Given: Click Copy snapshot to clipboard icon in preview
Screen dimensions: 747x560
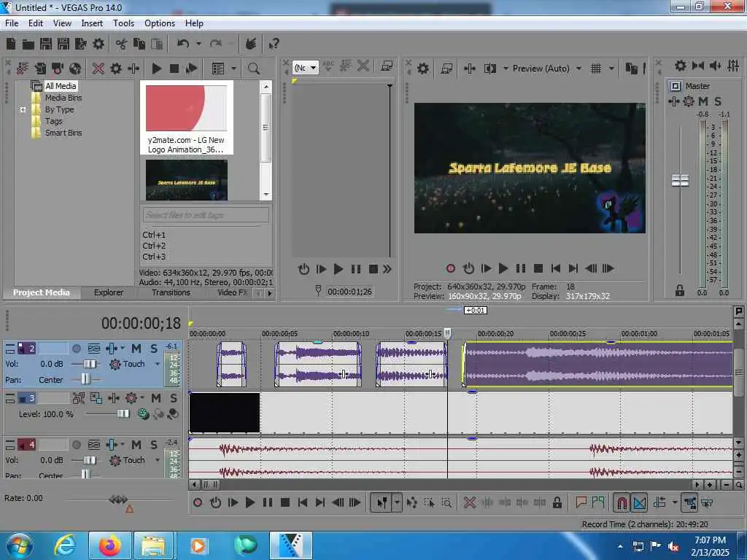Looking at the screenshot, I should click(x=631, y=69).
